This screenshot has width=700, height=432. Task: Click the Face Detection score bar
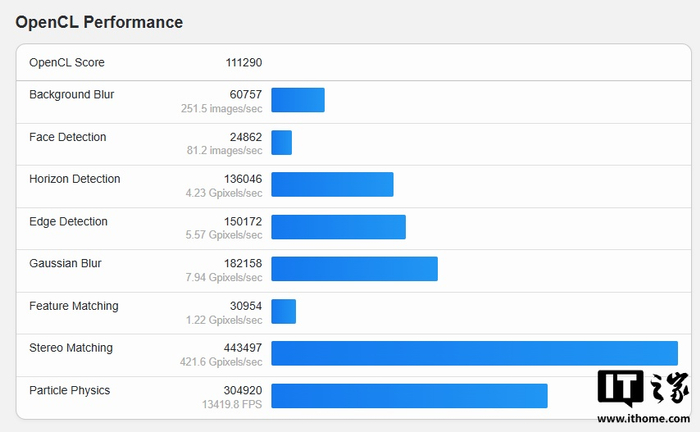point(282,143)
